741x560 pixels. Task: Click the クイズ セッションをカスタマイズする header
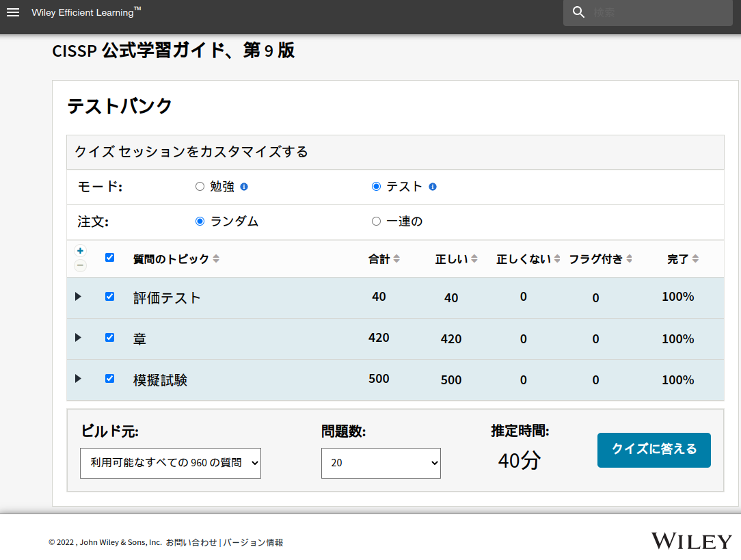191,152
